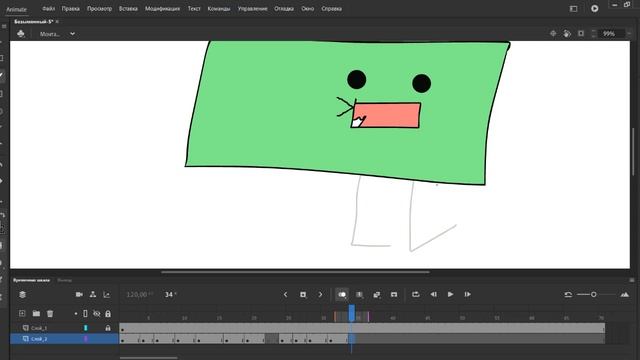Toggle onion skin button
This screenshot has width=640, height=360.
click(342, 294)
